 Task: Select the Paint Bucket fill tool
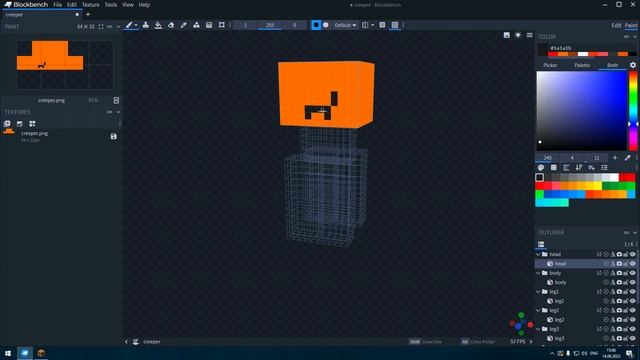158,25
